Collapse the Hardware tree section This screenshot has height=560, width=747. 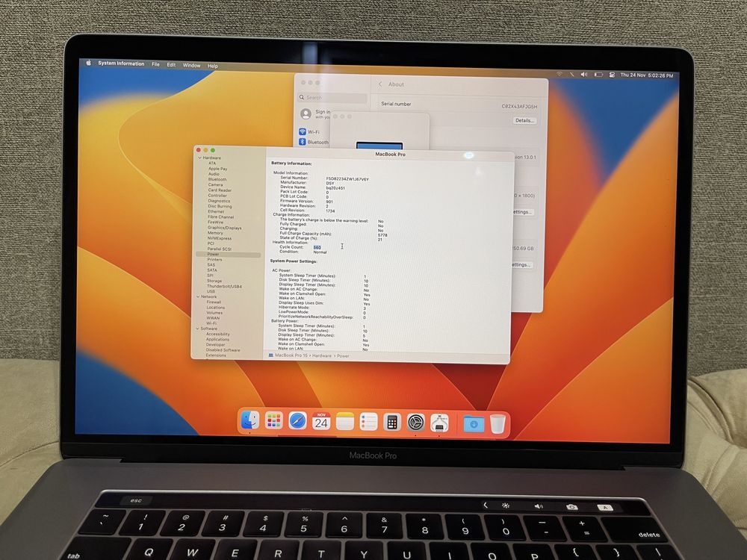tap(199, 158)
